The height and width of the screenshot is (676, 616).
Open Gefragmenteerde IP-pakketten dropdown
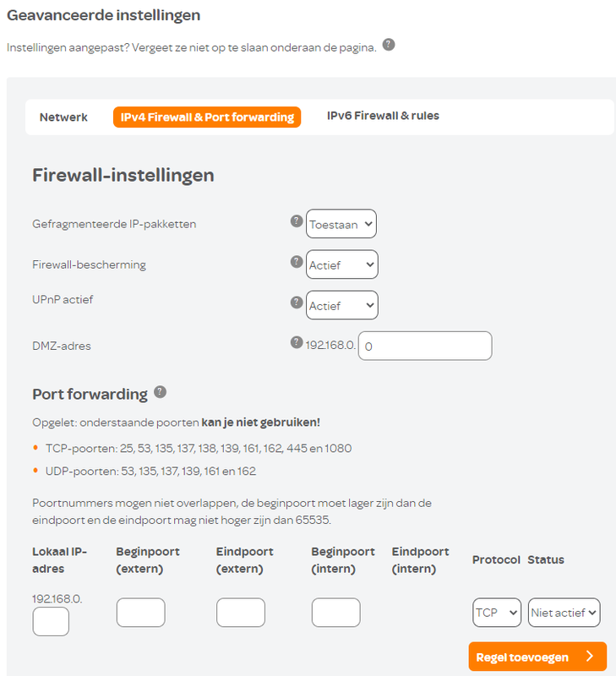click(341, 225)
